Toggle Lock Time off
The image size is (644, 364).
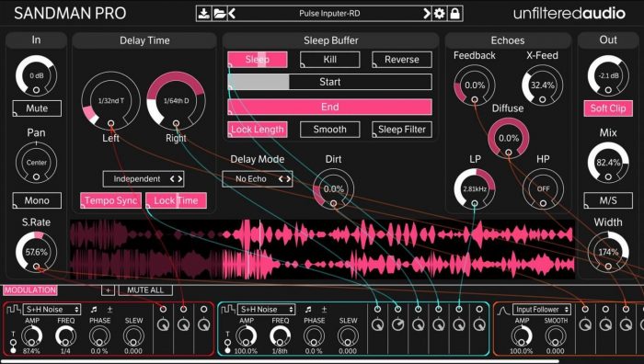click(176, 200)
